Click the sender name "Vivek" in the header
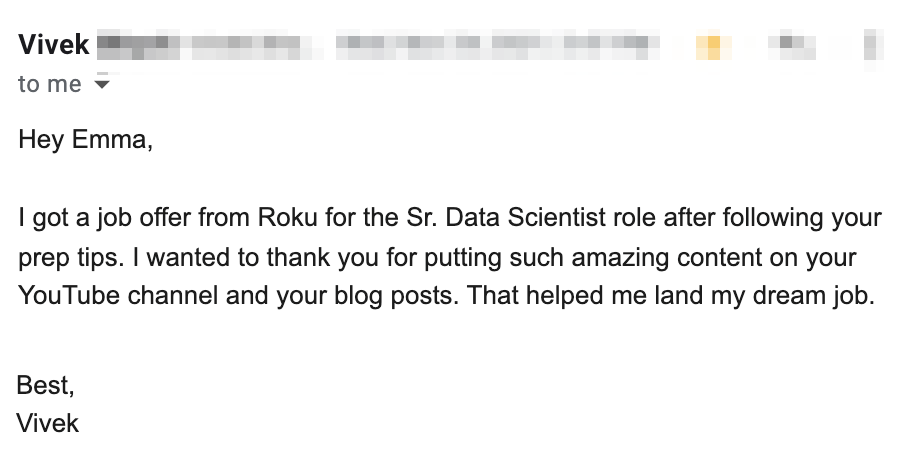 tap(54, 45)
